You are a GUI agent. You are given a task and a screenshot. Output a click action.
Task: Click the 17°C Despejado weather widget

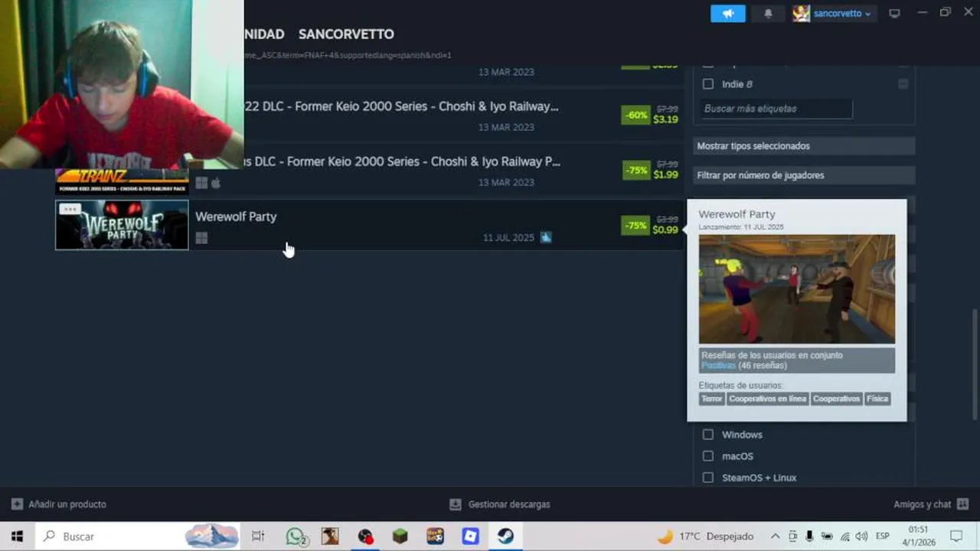tap(705, 536)
